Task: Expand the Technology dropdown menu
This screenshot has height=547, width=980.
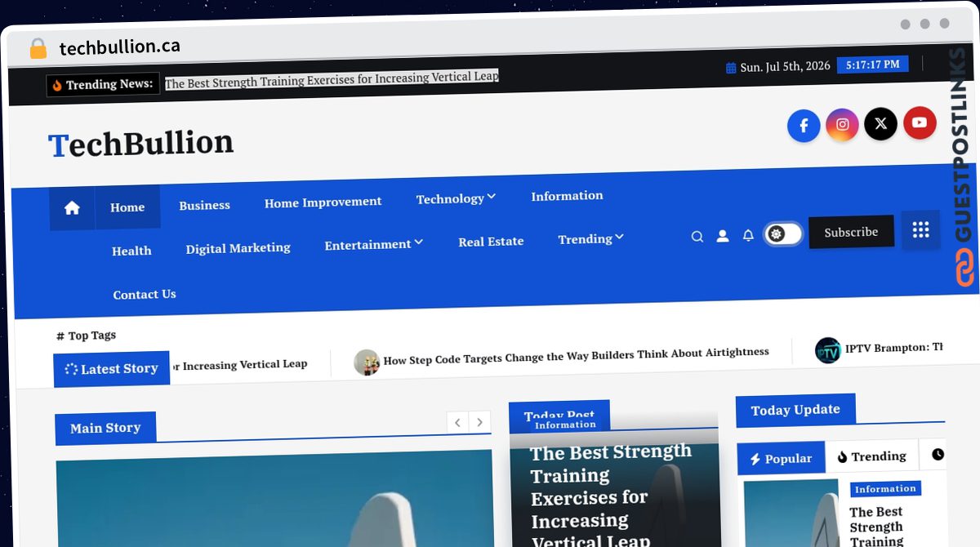Action: [x=456, y=198]
